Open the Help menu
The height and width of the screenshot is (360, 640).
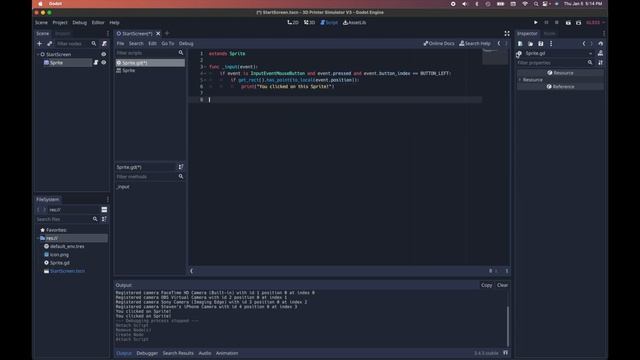pos(114,22)
